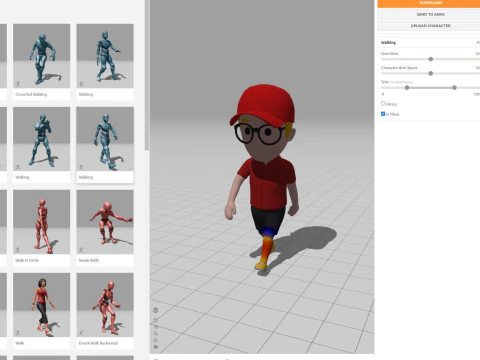
Task: Click the 'Walking' title in the settings panel
Action: [388, 43]
